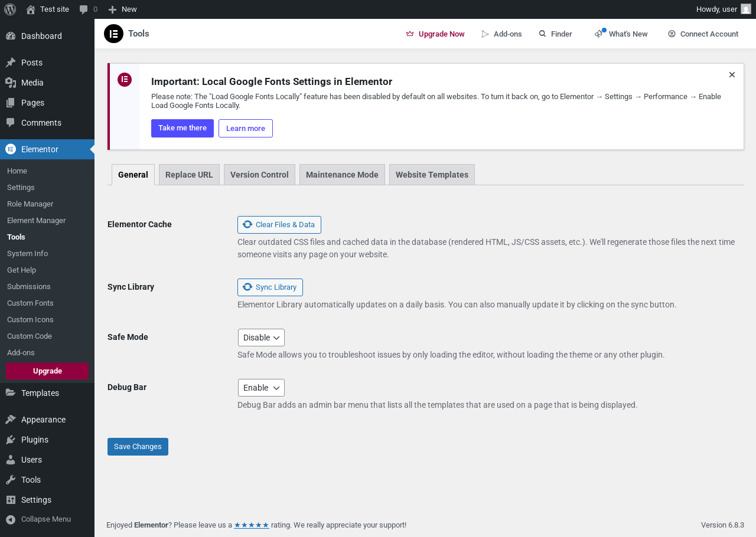The width and height of the screenshot is (756, 537).
Task: Switch to the Replace URL tab
Action: coord(189,175)
